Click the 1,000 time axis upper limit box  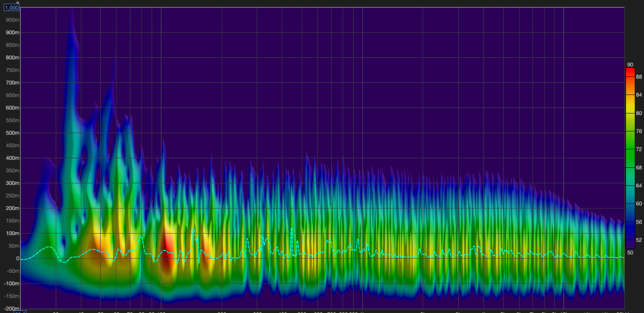click(x=12, y=8)
